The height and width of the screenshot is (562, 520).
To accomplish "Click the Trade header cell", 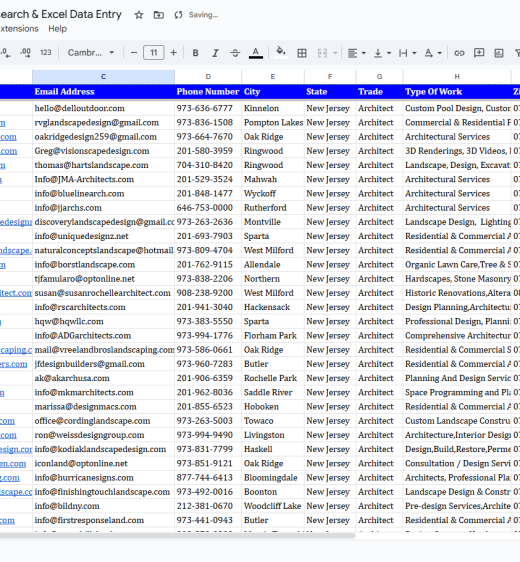I will [379, 92].
